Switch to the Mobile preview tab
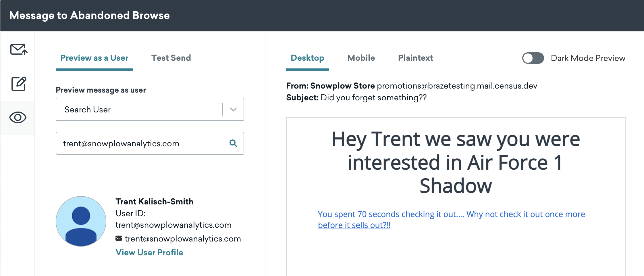This screenshot has width=644, height=276. click(x=361, y=58)
